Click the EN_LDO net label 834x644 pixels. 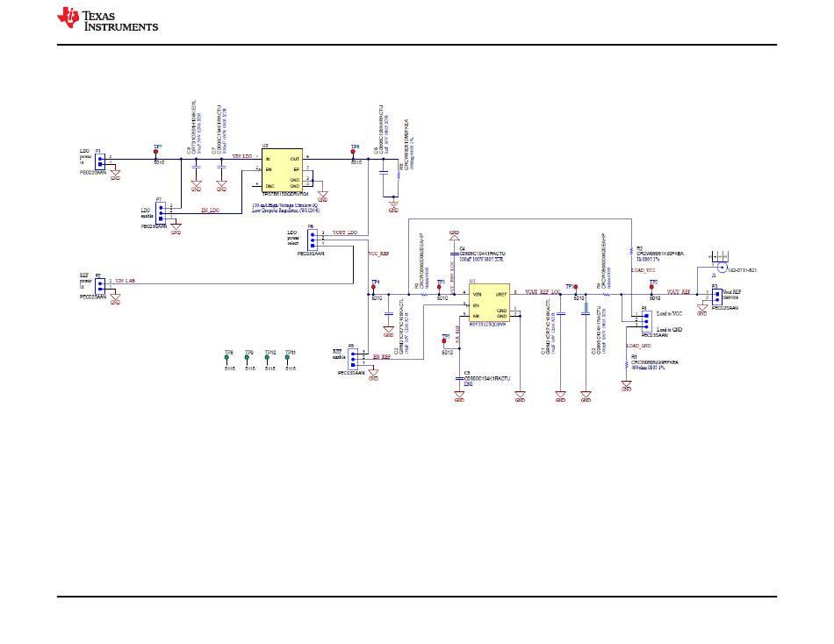tap(210, 210)
